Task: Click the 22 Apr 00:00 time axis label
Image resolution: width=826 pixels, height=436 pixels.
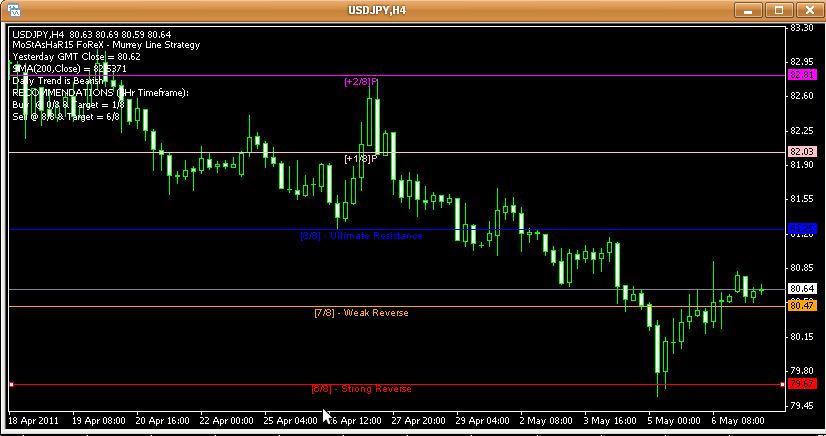Action: [227, 421]
